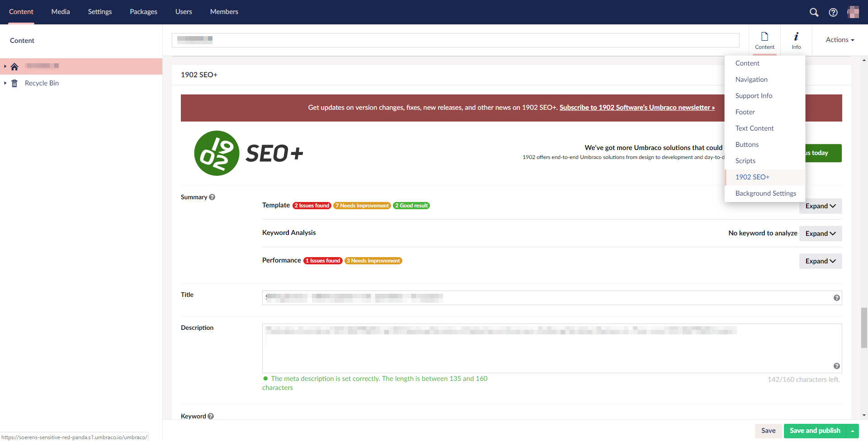Click the Recycle Bin trash icon
Image resolution: width=868 pixels, height=441 pixels.
coord(14,83)
